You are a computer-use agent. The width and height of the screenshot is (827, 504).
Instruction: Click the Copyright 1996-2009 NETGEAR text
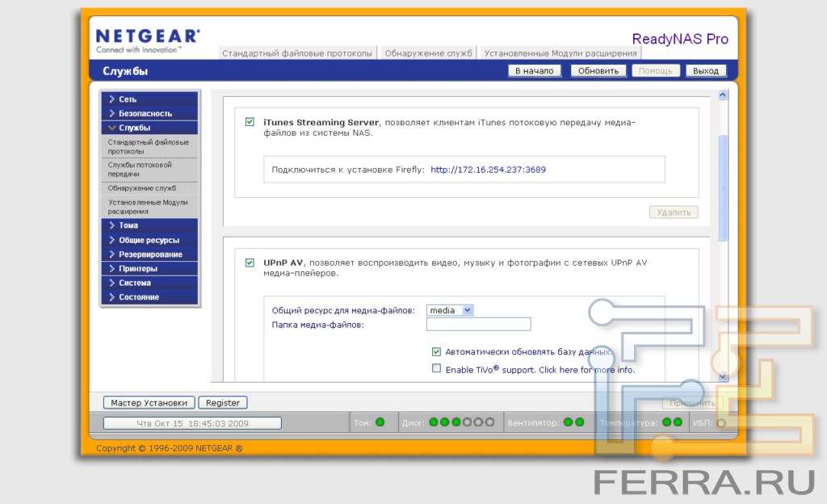point(170,448)
